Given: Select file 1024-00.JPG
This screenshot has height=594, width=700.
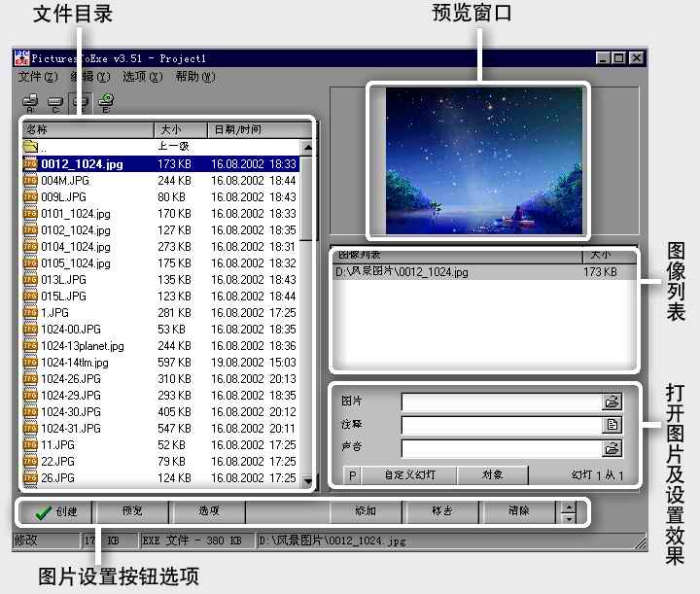Looking at the screenshot, I should click(x=161, y=329).
